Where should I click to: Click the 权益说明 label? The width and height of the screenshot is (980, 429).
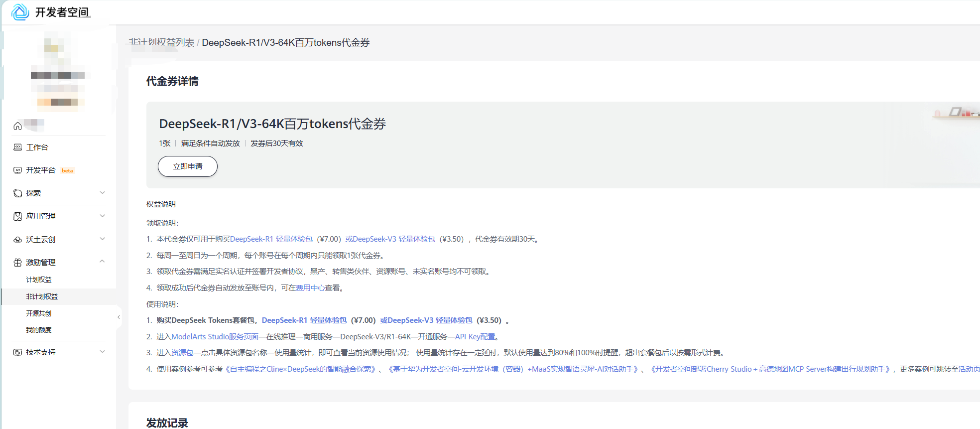coord(161,204)
